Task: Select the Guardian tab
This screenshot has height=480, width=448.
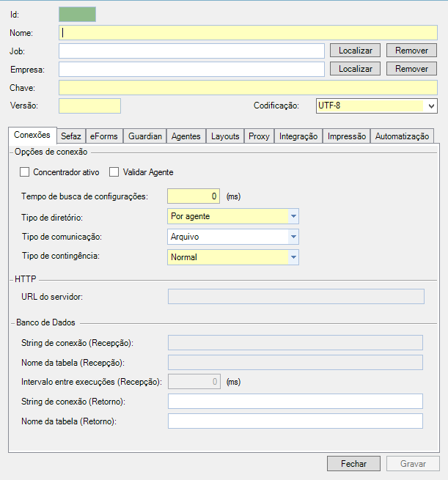Action: pos(144,136)
